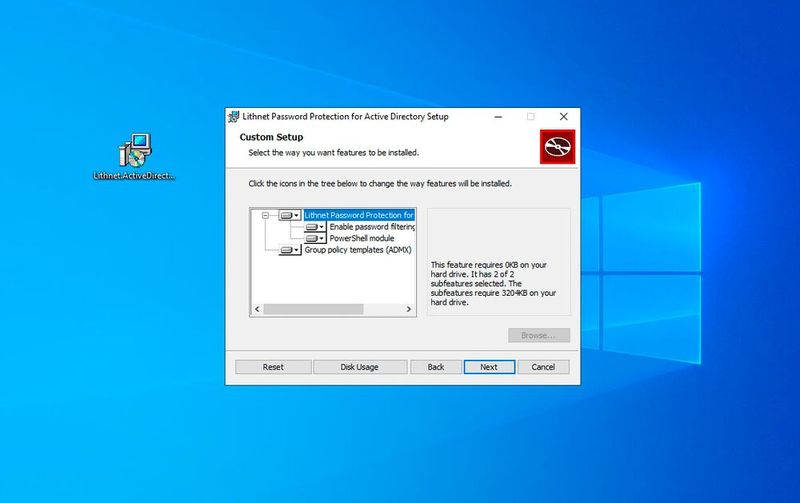The image size is (800, 503).
Task: Open install option dropdown for PowerShell module
Action: tap(315, 238)
